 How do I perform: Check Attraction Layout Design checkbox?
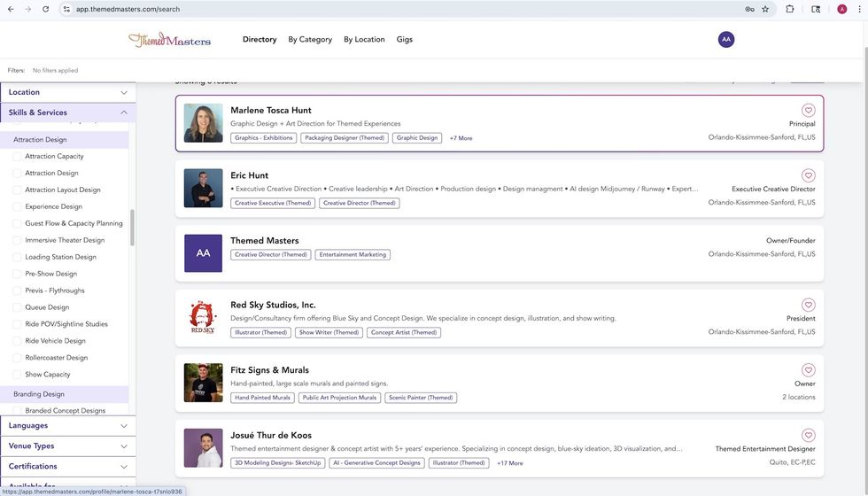[17, 190]
